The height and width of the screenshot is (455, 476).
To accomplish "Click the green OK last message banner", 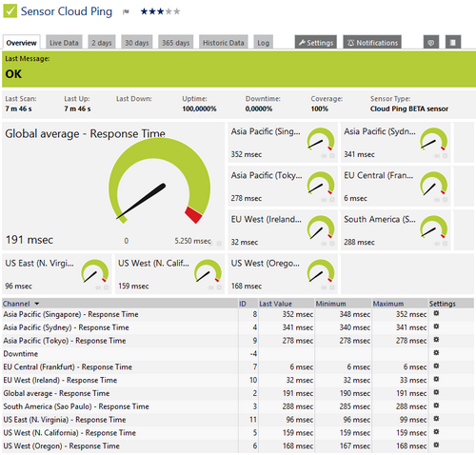I will tap(239, 69).
